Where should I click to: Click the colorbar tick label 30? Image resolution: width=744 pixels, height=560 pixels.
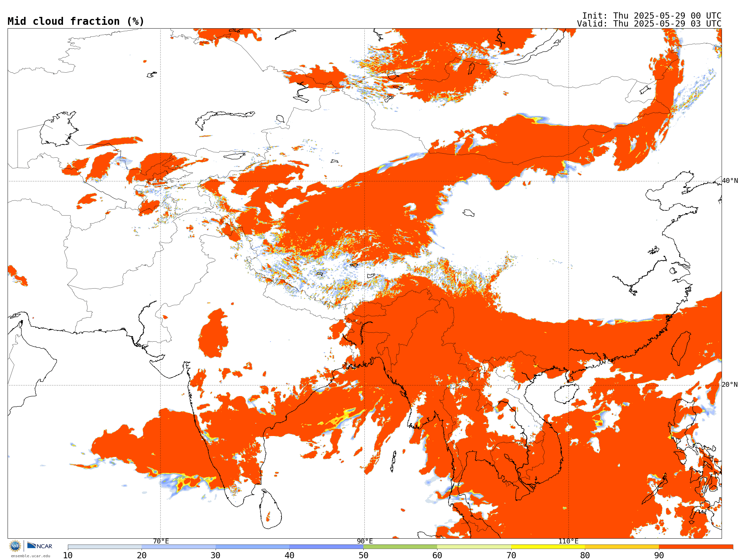(216, 556)
